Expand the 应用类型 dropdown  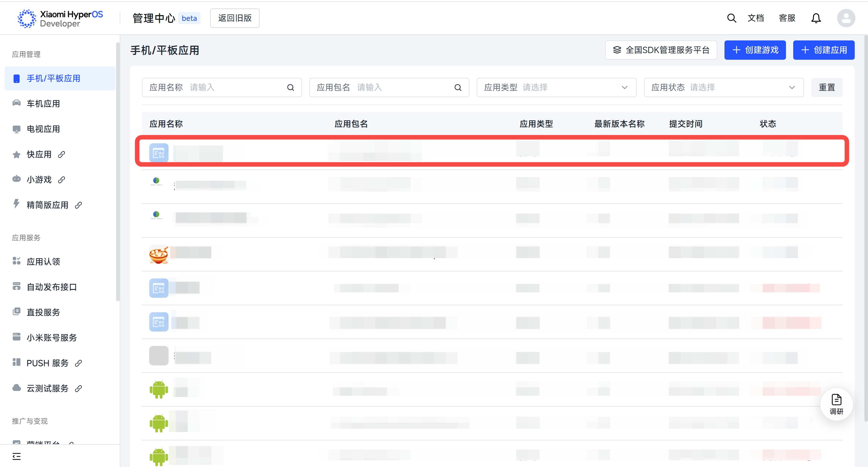(556, 88)
